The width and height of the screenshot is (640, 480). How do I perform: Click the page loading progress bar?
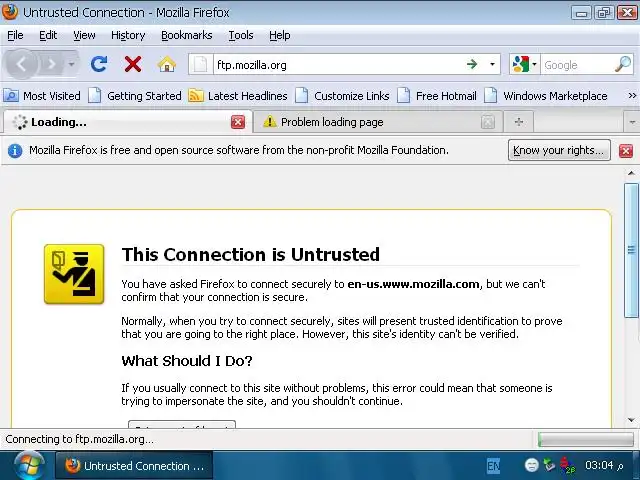click(585, 440)
